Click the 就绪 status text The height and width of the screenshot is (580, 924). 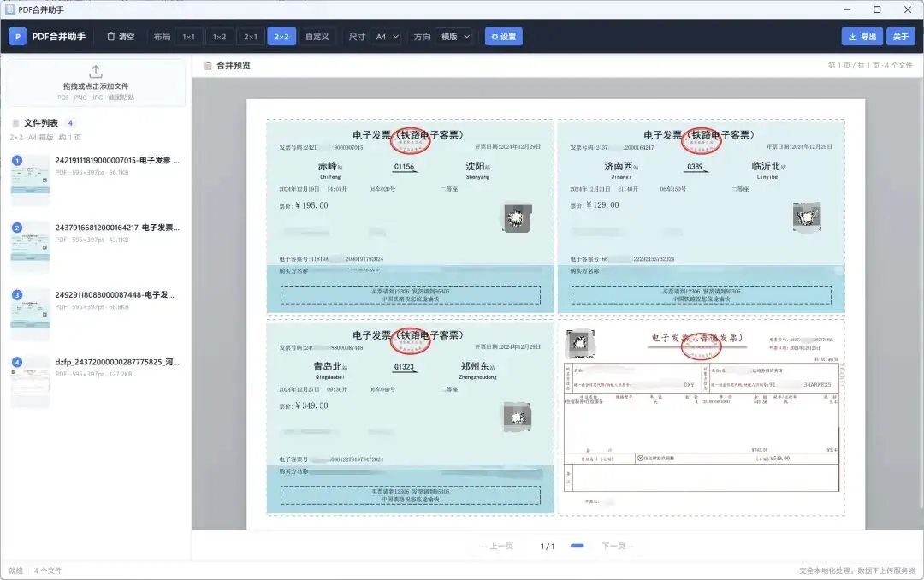coord(16,571)
